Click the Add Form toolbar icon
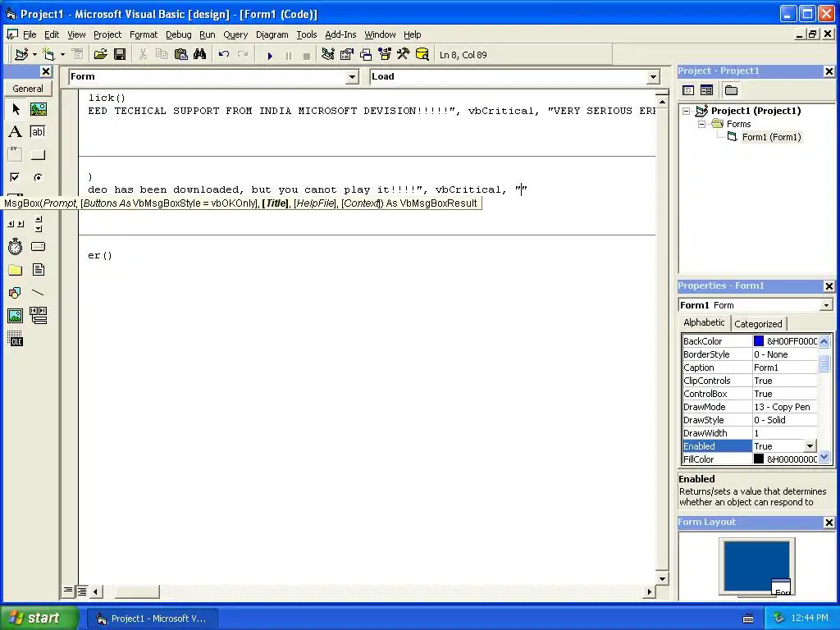This screenshot has width=840, height=630. pos(48,55)
